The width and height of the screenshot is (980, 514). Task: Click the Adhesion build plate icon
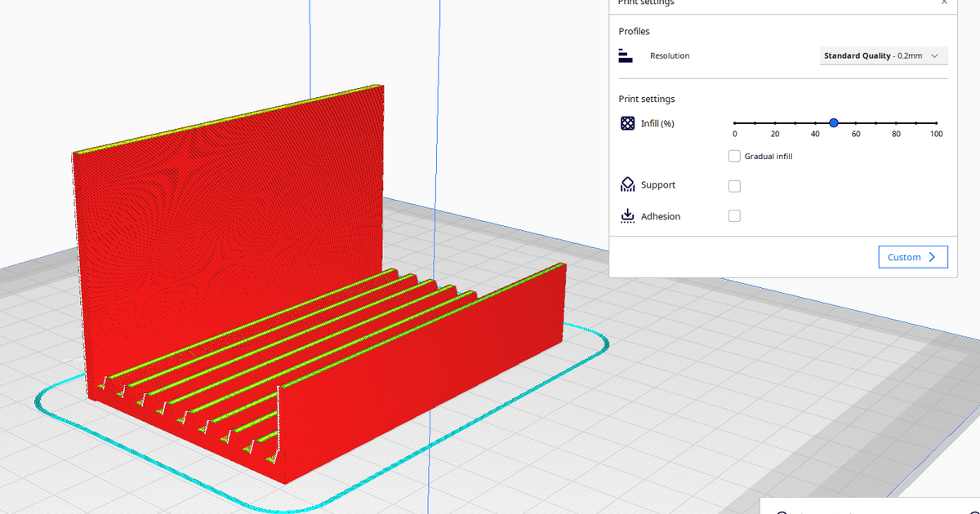(x=627, y=216)
